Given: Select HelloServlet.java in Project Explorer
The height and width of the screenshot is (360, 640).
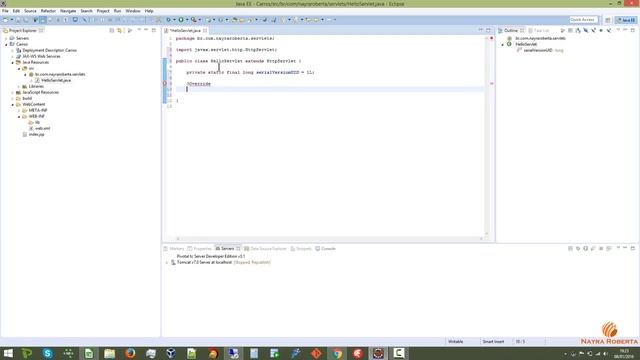Looking at the screenshot, I should [x=56, y=80].
